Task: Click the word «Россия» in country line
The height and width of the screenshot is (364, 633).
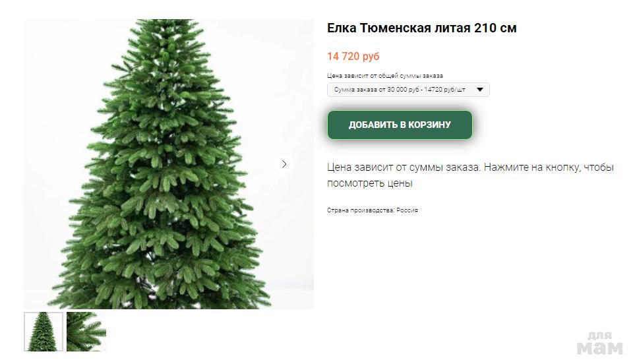Action: 407,210
